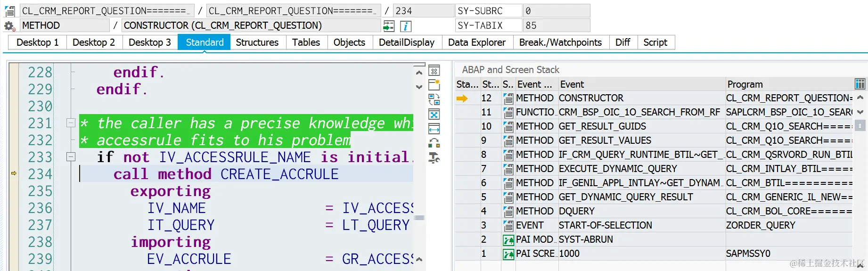Click stack icon in CONSTRUCTOR row 12
The height and width of the screenshot is (271, 868).
508,99
